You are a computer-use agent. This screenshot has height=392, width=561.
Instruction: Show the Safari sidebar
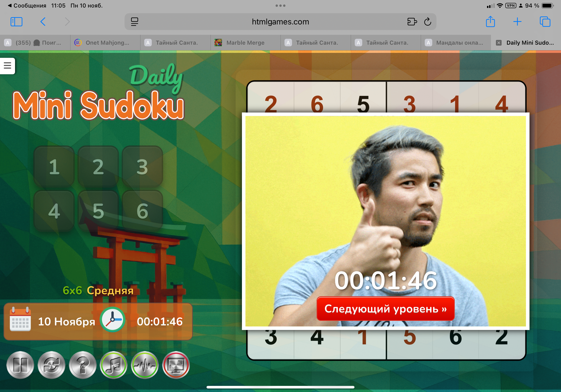[16, 22]
